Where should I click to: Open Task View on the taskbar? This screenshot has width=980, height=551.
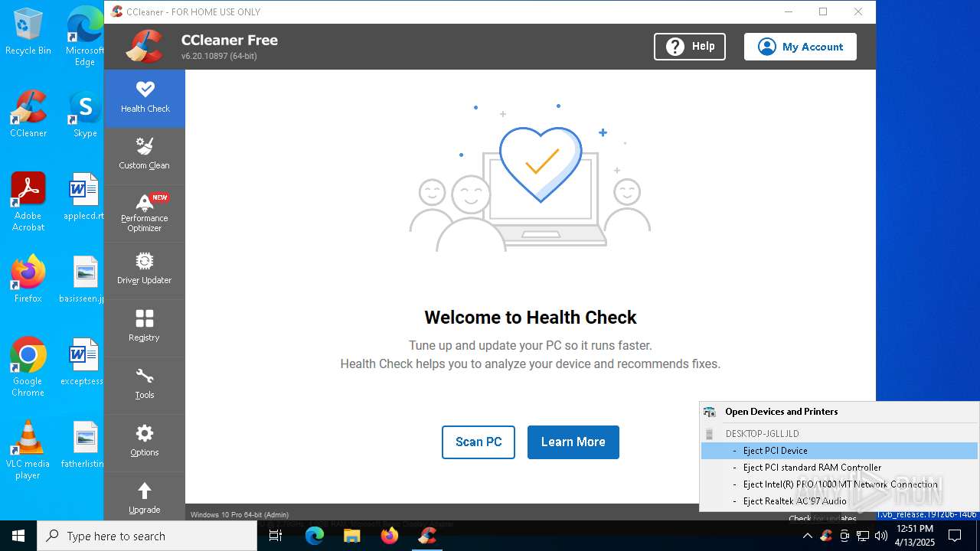pyautogui.click(x=276, y=536)
